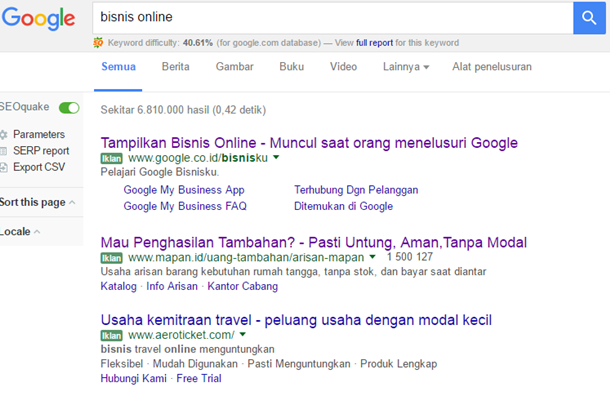Viewport: 610px width, 400px height.
Task: Click the Pelajari Google Bisnisku description text
Action: [x=160, y=172]
